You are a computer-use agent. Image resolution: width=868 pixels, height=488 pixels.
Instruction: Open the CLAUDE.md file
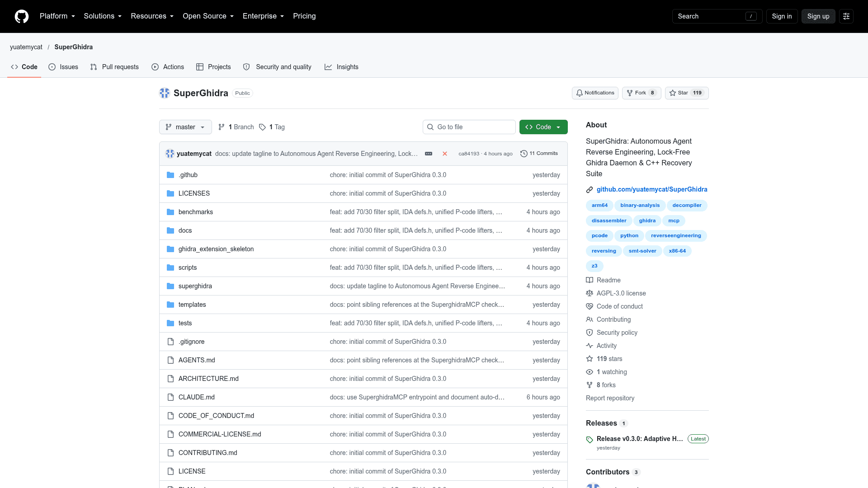[x=197, y=397]
